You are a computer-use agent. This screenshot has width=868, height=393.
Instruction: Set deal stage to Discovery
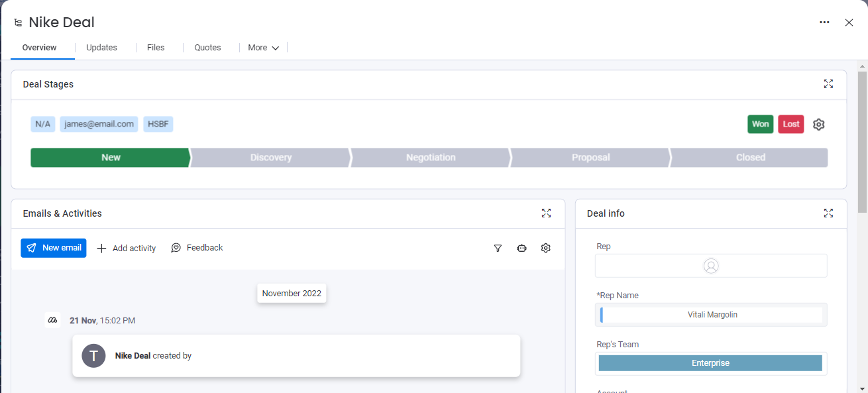(x=271, y=158)
